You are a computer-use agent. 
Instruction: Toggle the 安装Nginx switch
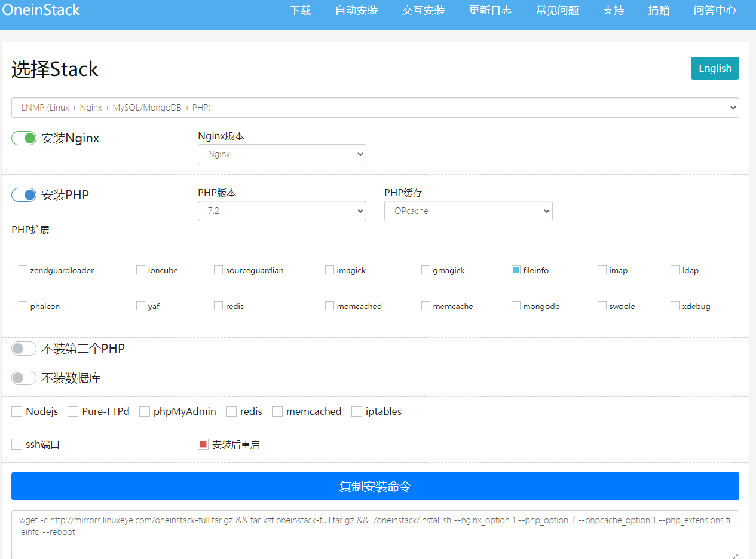pos(24,138)
